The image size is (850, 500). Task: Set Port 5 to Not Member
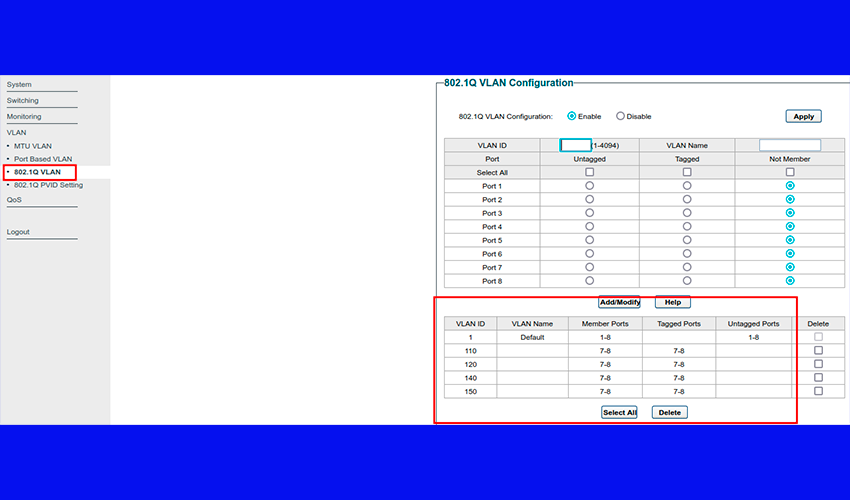(x=790, y=240)
